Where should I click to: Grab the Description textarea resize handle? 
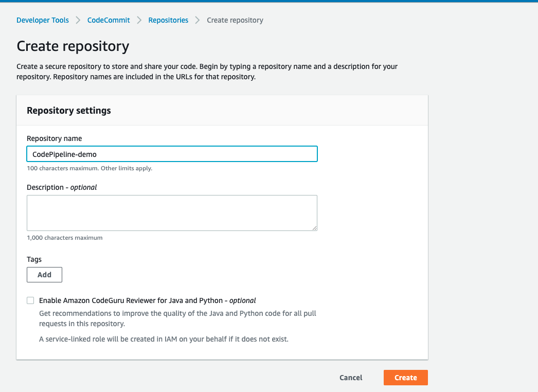click(314, 227)
